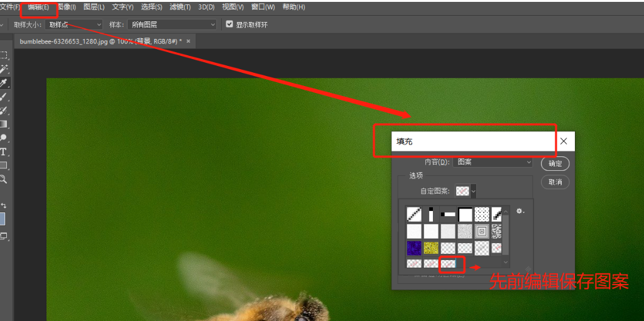644x321 pixels.
Task: Click pattern list scroll up arrow
Action: pyautogui.click(x=506, y=212)
